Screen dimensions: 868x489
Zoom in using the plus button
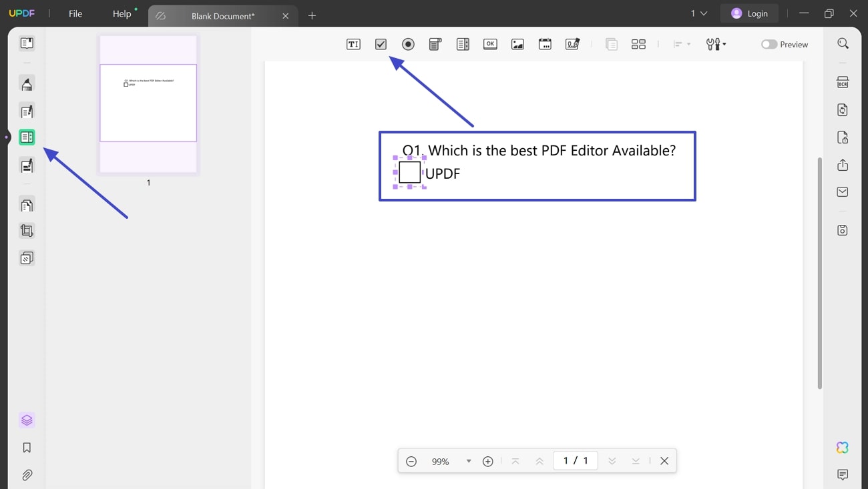(488, 460)
